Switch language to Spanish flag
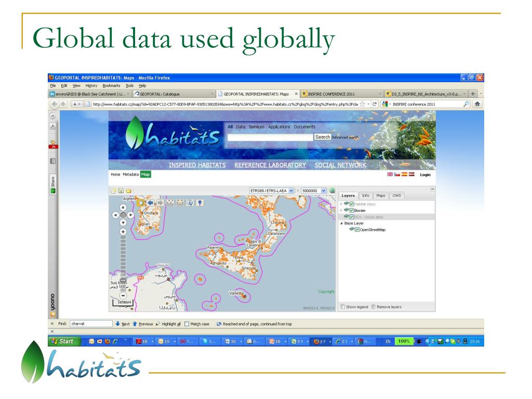 click(x=404, y=175)
